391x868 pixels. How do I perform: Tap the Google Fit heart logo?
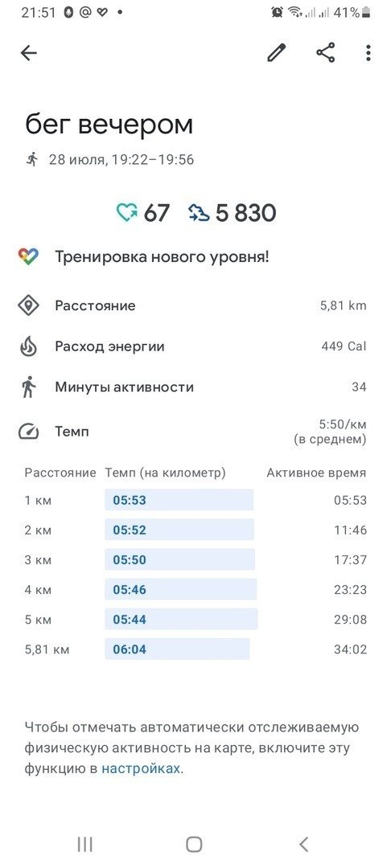pos(28,257)
